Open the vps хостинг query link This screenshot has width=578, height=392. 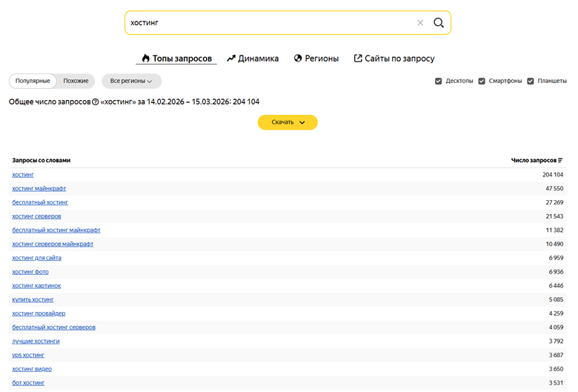tap(28, 355)
